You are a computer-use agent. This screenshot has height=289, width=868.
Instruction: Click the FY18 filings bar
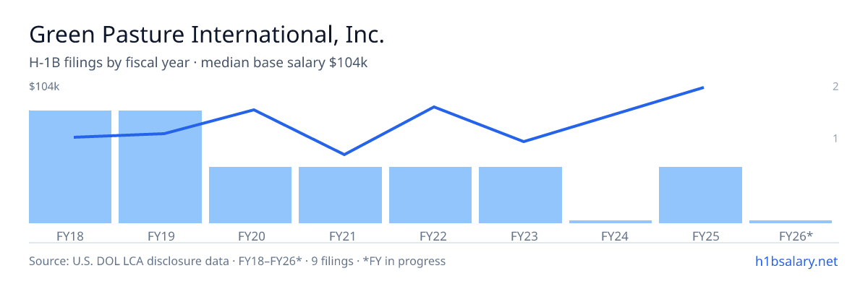[x=70, y=167]
